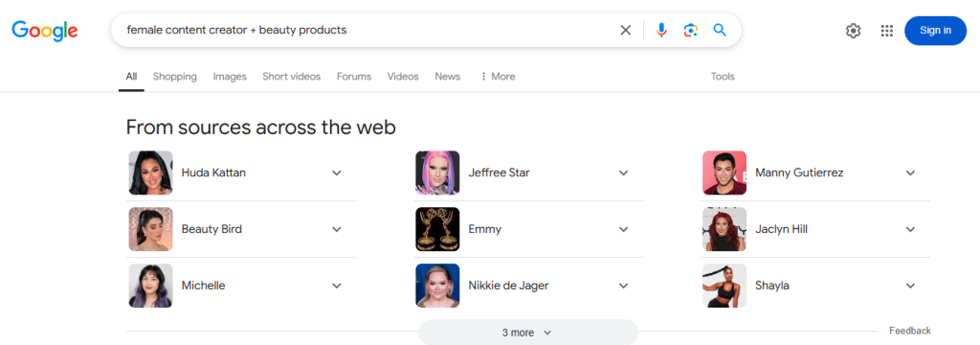This screenshot has height=345, width=980.
Task: Open the Tools option
Action: 723,77
